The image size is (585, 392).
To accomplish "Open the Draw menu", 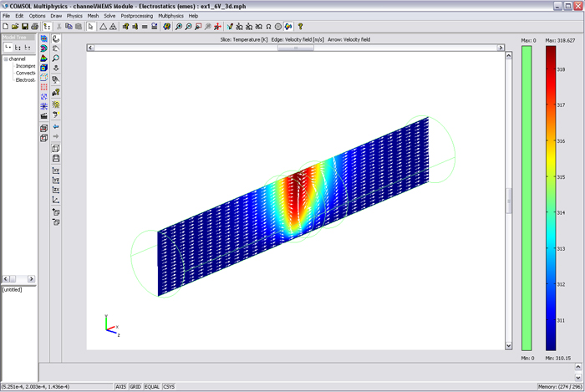I will click(x=56, y=16).
